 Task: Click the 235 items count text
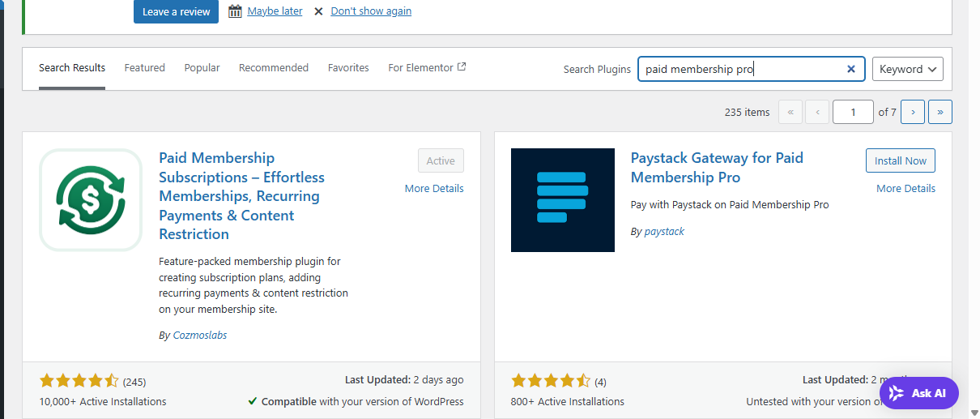point(747,112)
